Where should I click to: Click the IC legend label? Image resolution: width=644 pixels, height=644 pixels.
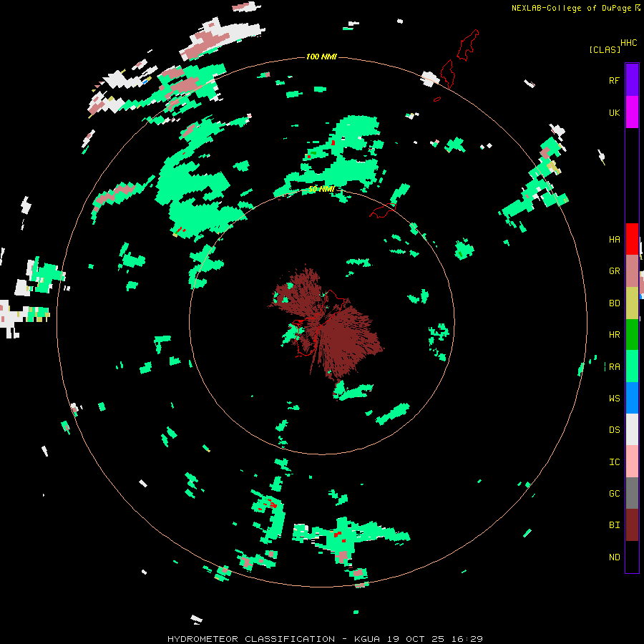point(614,462)
